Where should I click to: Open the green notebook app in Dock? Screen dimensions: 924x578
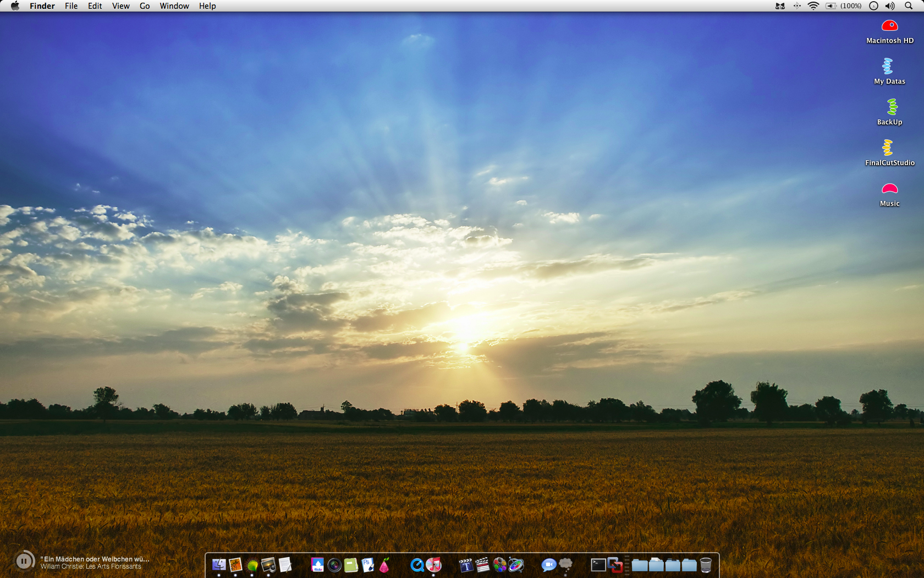351,565
